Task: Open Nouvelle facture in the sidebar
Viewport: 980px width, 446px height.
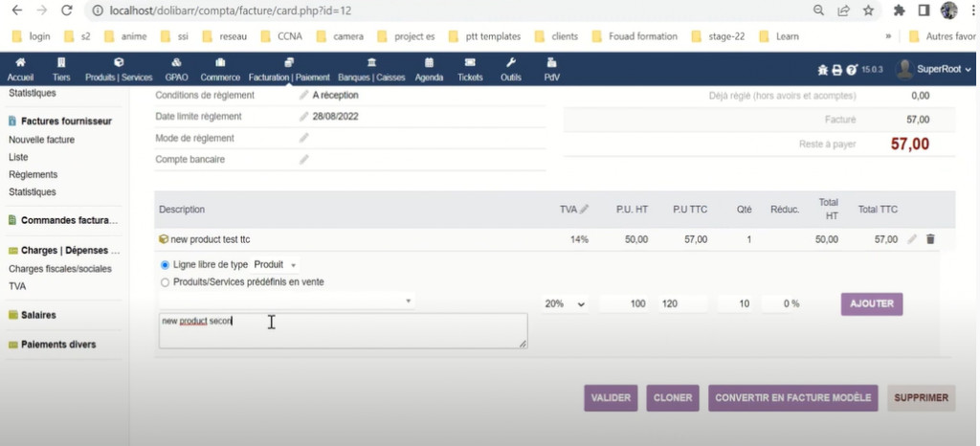Action: [x=41, y=140]
